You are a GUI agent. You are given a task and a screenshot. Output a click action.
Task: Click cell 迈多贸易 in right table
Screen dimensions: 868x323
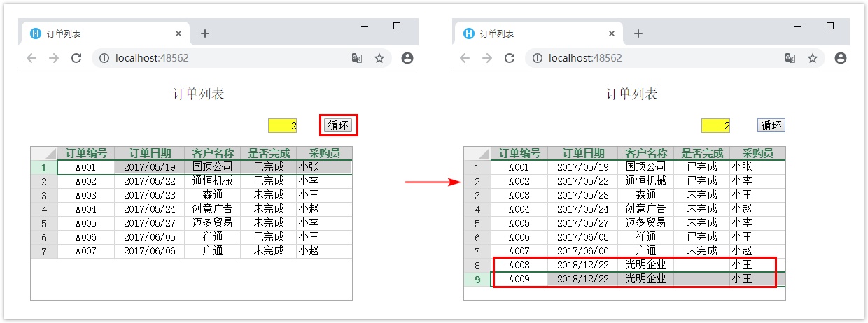tap(645, 223)
